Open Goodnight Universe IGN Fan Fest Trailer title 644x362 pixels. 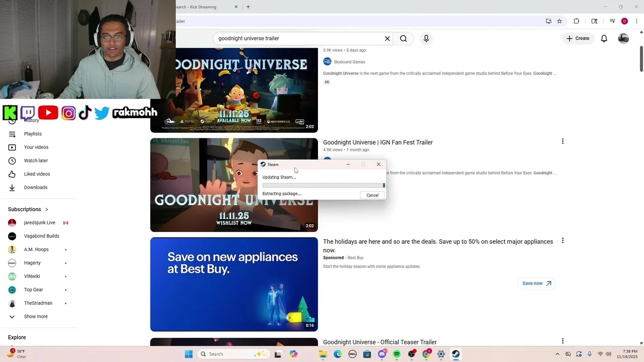(378, 142)
